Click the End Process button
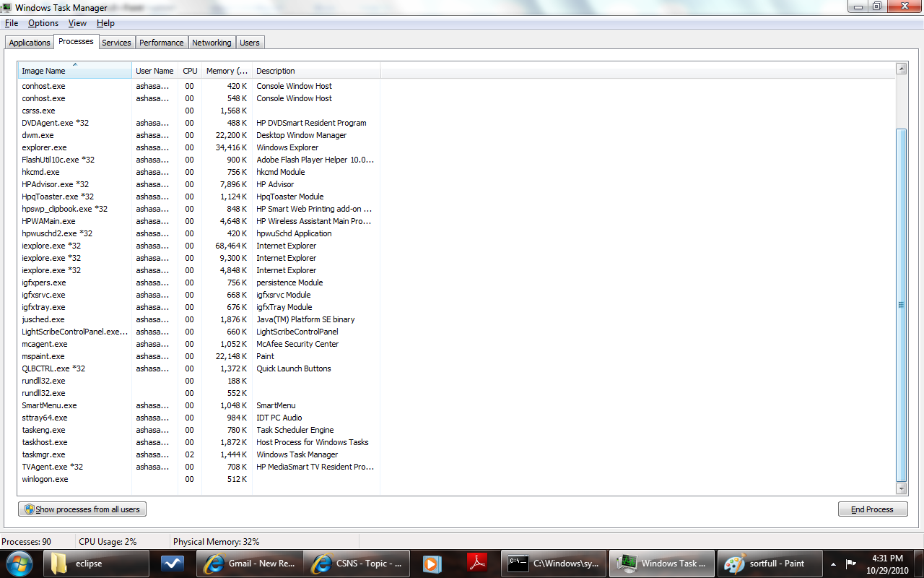 [x=872, y=509]
